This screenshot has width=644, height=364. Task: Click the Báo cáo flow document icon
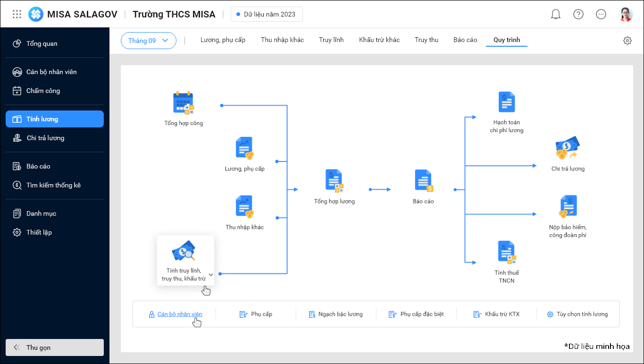pos(423,181)
